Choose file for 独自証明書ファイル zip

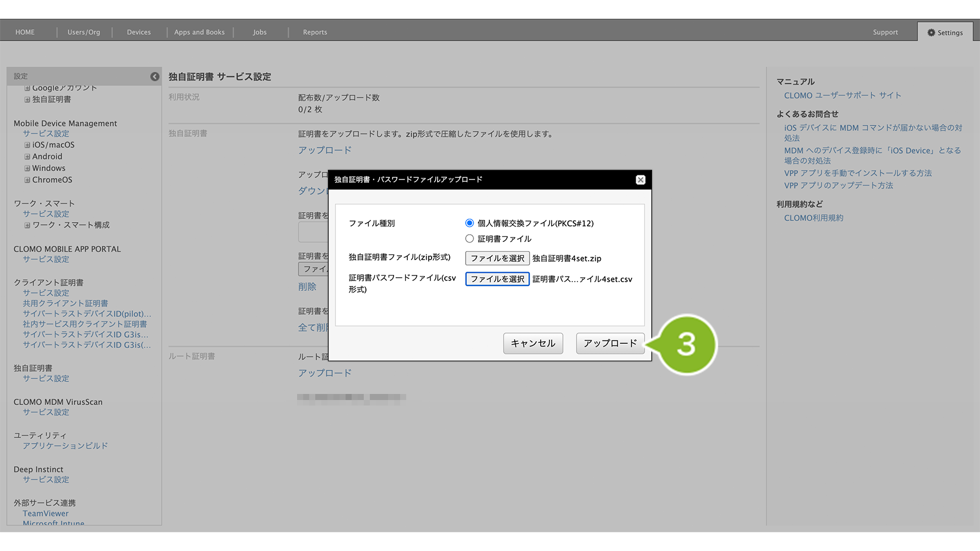click(497, 258)
